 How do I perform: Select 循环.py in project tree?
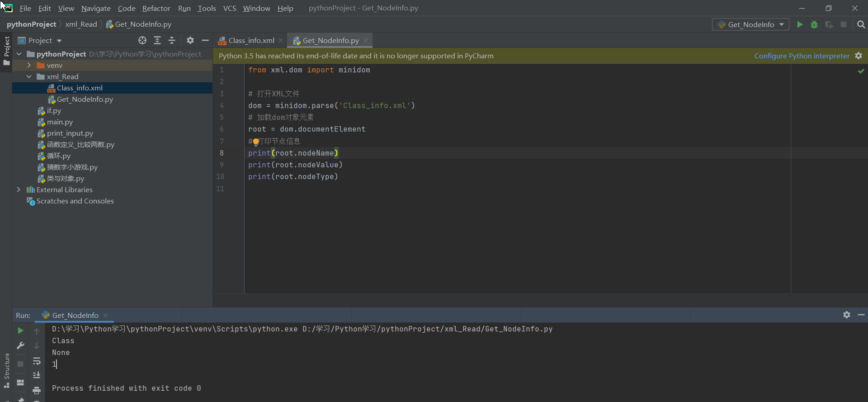112,156
